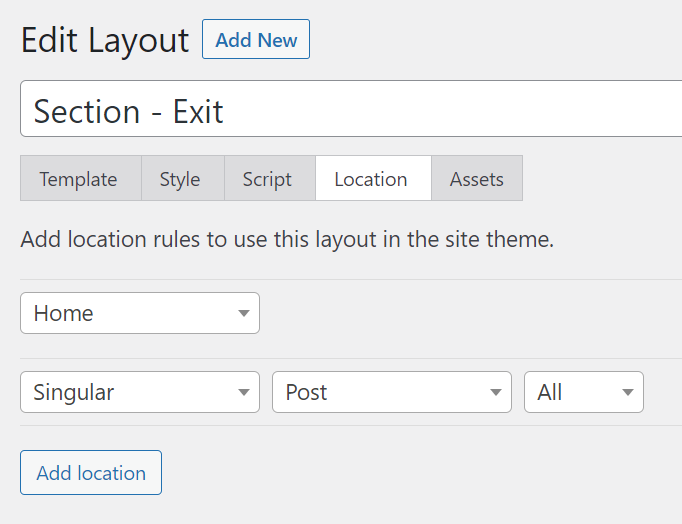Click the word Exit in title field
The width and height of the screenshot is (682, 524).
198,110
